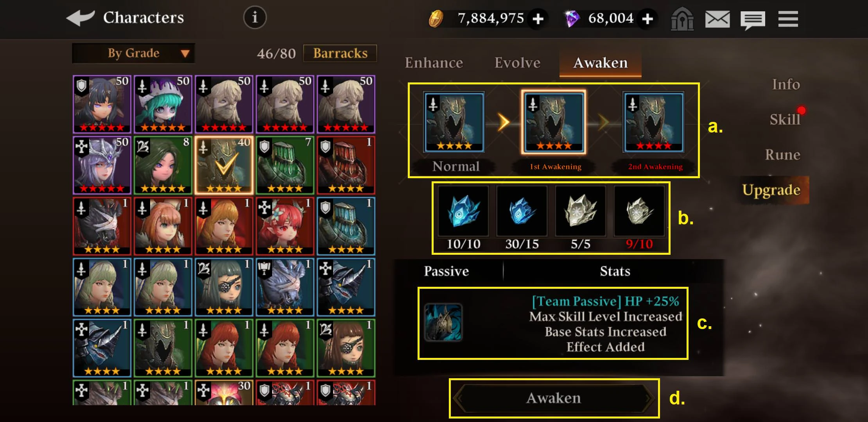Image resolution: width=868 pixels, height=422 pixels.
Task: Select the 2nd Awakening stage portrait
Action: (x=653, y=122)
